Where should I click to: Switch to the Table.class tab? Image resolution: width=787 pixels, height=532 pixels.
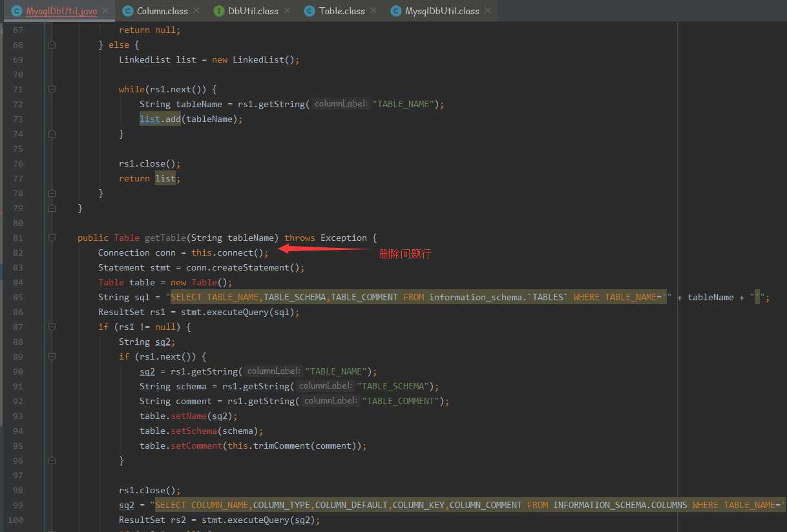click(x=342, y=10)
